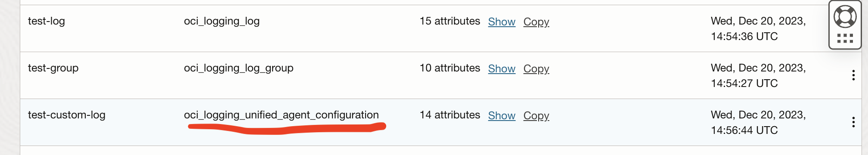
Task: Click the "14 attributes" text
Action: point(450,115)
